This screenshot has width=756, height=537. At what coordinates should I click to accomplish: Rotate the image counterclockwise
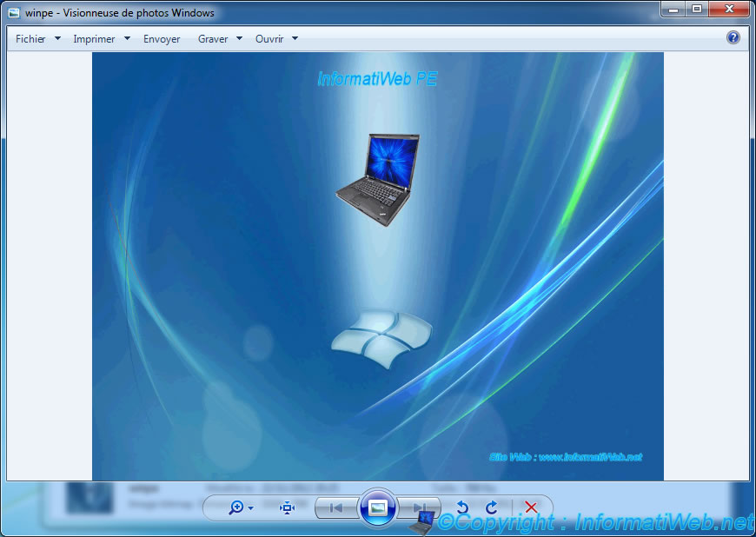pos(462,507)
